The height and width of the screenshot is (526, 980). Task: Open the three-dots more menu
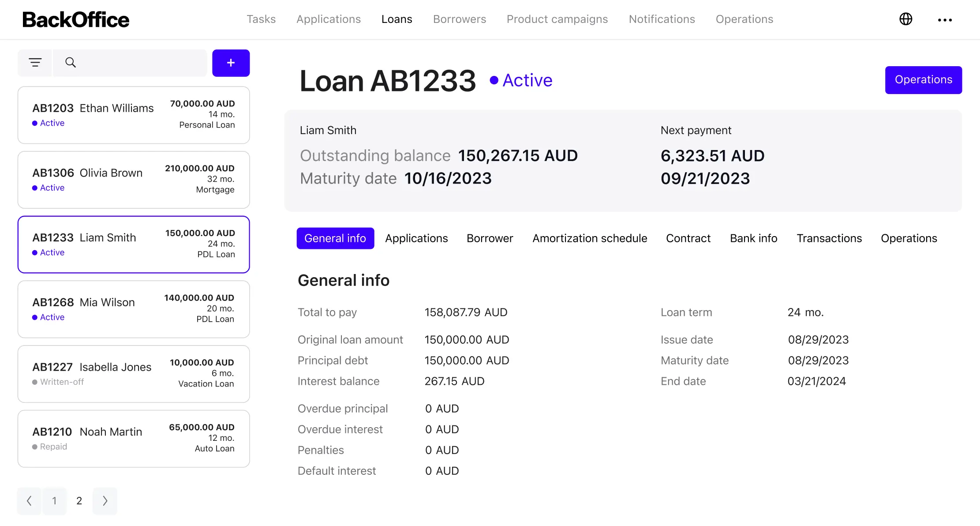pos(945,20)
